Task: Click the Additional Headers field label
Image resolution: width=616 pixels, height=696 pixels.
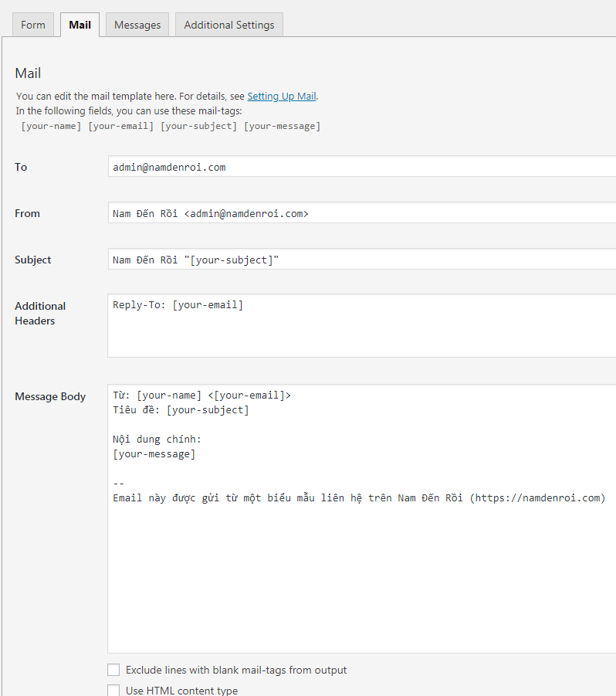Action: [x=40, y=314]
